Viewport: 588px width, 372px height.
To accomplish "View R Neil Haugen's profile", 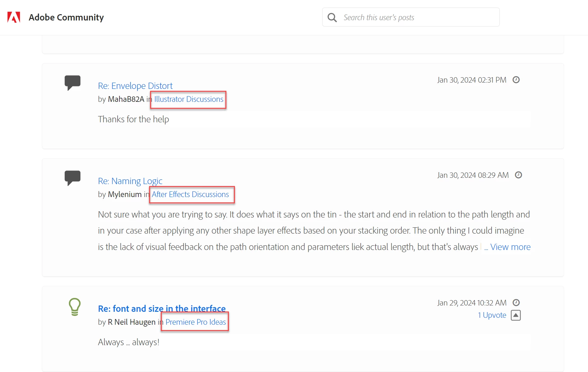I will (131, 322).
